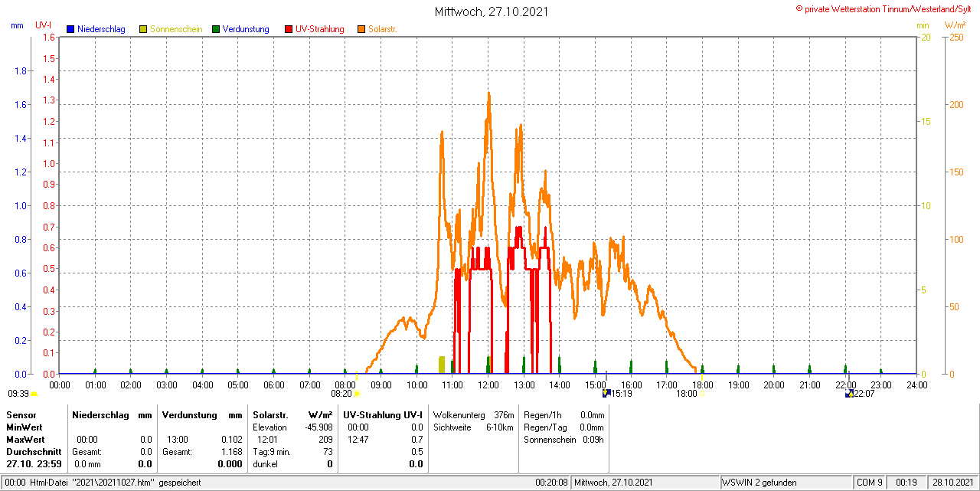Click the MaxWert row label
Image resolution: width=980 pixels, height=491 pixels.
(25, 440)
